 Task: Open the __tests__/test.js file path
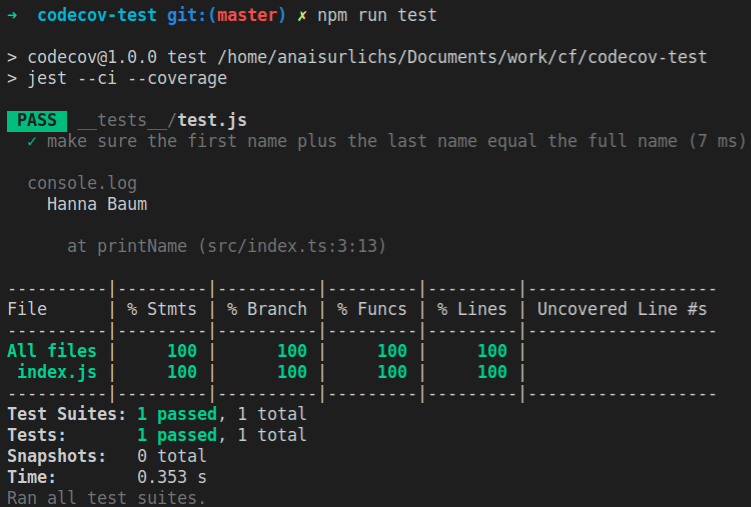pos(162,121)
